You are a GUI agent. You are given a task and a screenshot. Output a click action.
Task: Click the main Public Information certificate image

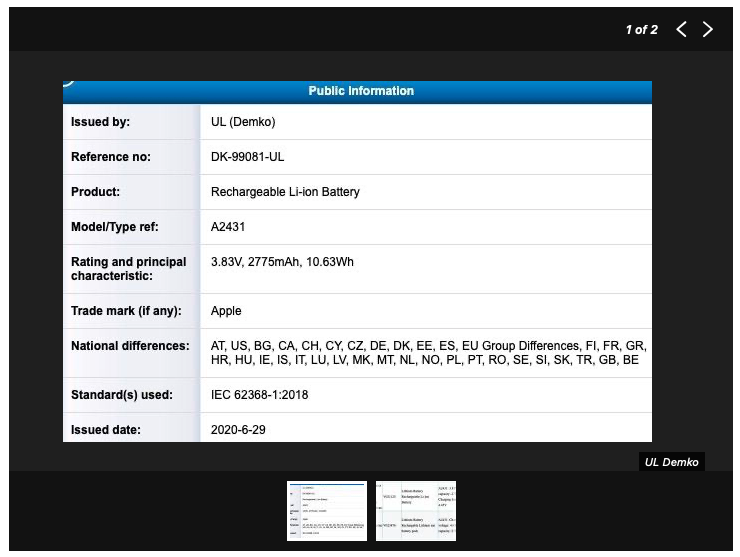click(357, 262)
